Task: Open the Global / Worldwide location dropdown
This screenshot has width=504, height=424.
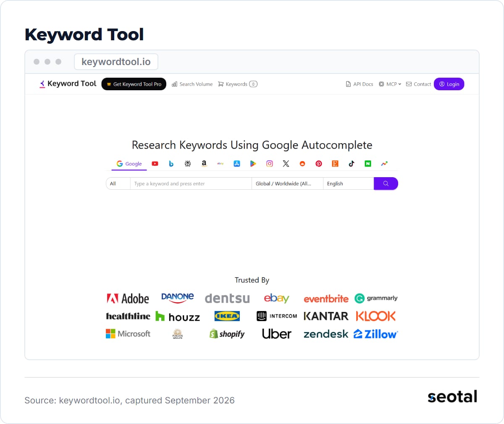Action: (x=287, y=183)
